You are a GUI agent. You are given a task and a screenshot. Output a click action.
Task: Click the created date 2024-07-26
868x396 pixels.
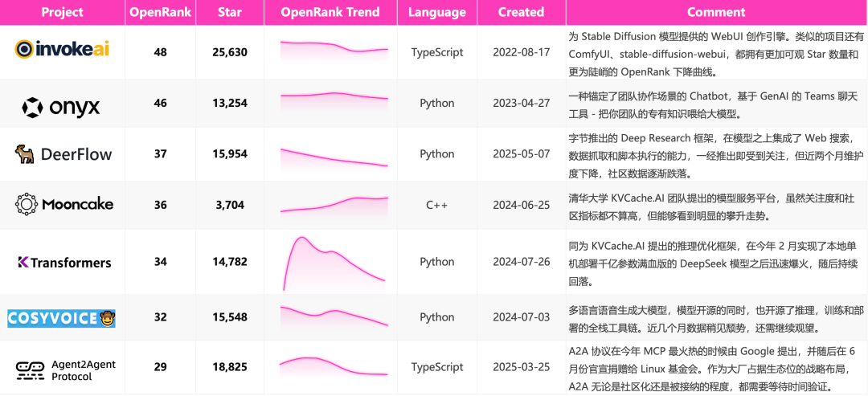(x=521, y=262)
